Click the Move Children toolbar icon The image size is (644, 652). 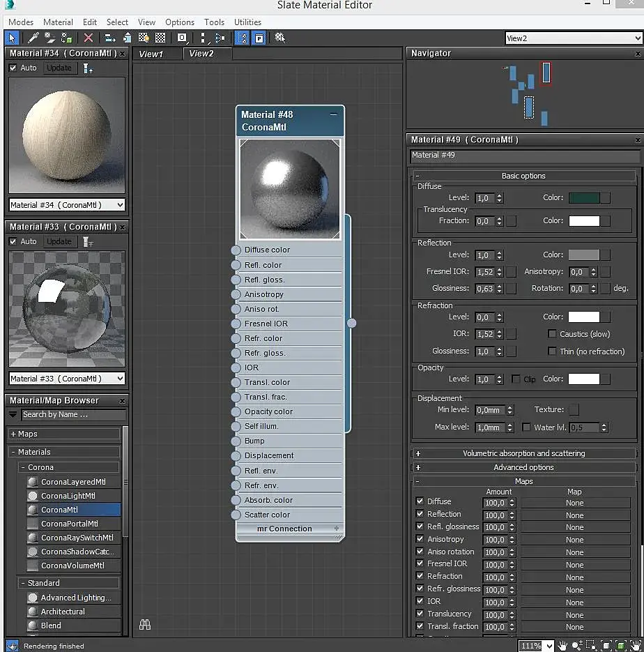click(110, 38)
